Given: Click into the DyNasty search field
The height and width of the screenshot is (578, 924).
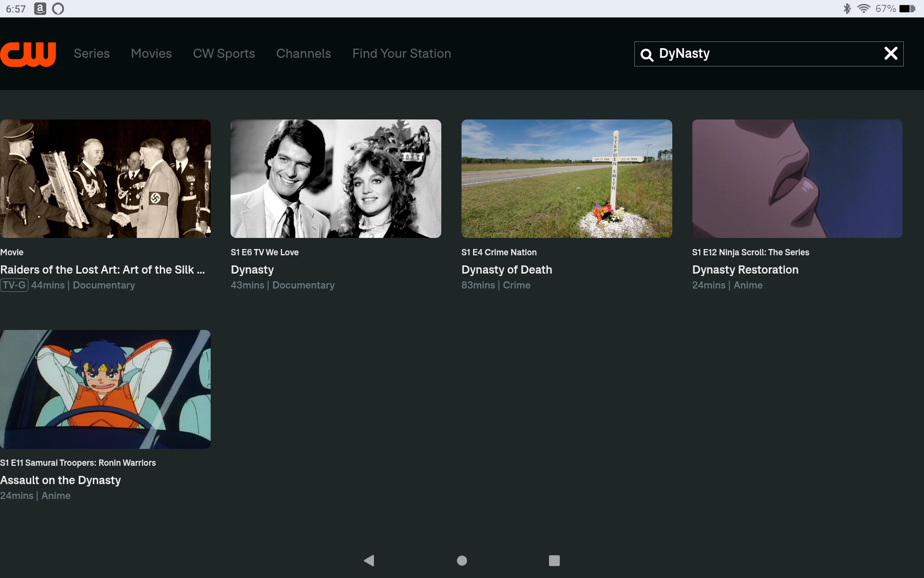Looking at the screenshot, I should (x=765, y=53).
